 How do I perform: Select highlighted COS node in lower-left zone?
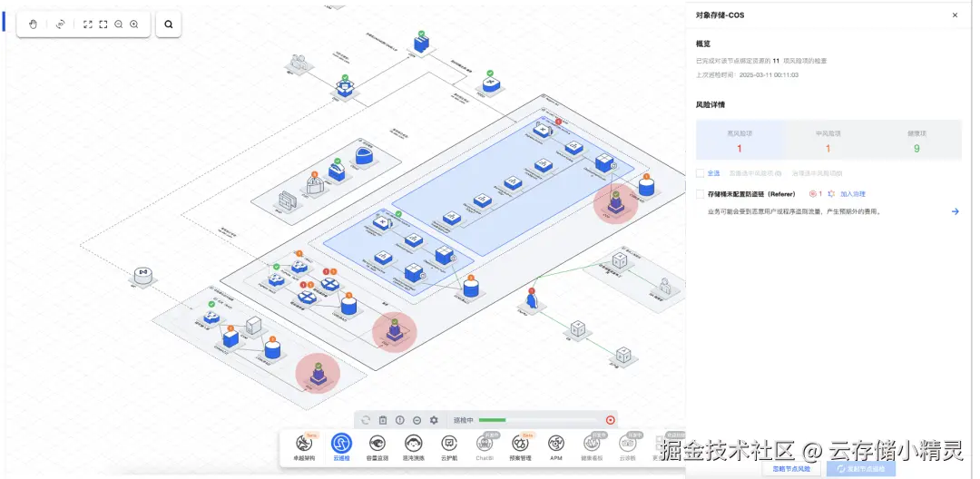(x=318, y=375)
